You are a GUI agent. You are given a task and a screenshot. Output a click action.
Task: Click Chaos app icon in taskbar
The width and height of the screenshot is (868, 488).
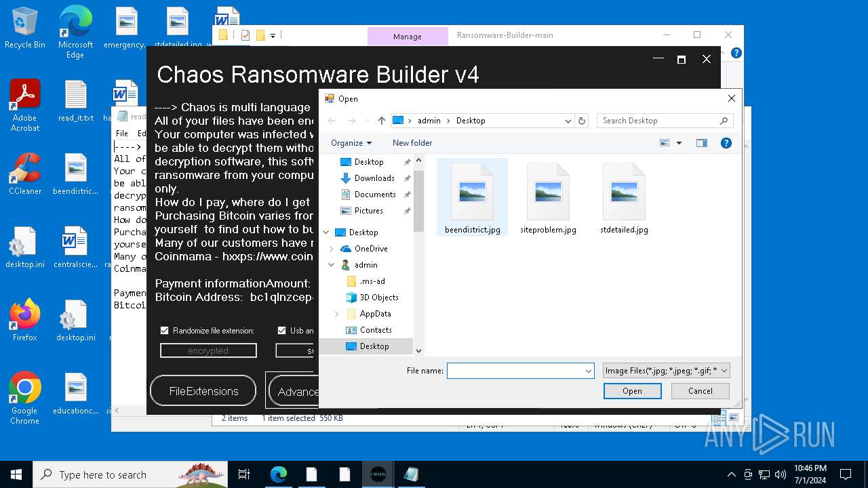[378, 474]
